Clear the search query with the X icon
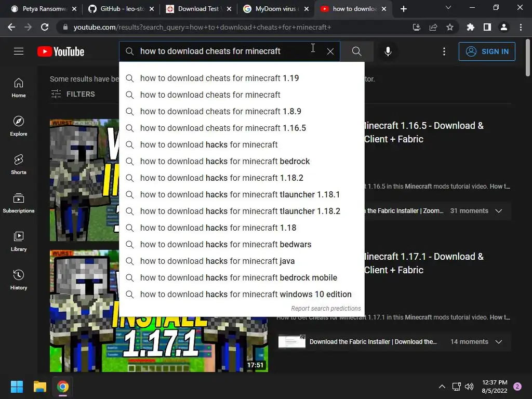Image resolution: width=532 pixels, height=399 pixels. (x=330, y=51)
